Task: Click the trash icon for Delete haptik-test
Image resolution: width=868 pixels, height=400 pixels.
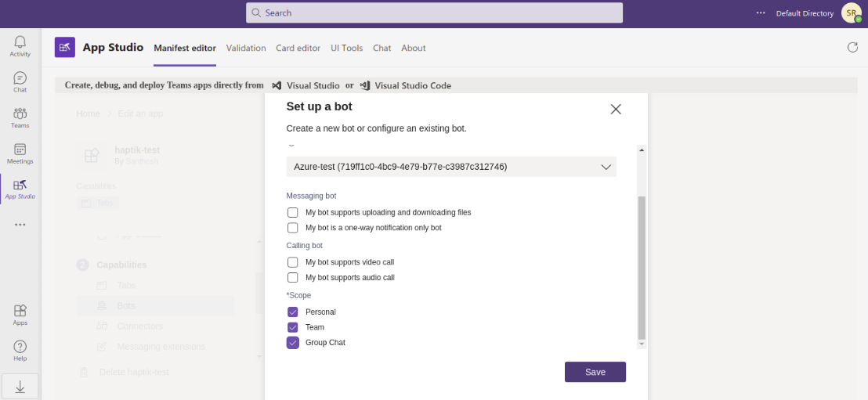Action: 84,373
